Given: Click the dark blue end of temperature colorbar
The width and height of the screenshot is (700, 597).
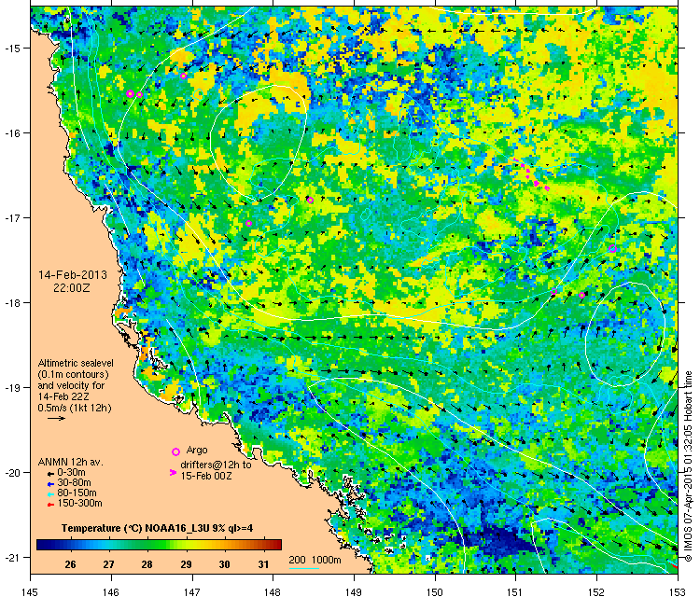Looking at the screenshot, I should pos(42,545).
